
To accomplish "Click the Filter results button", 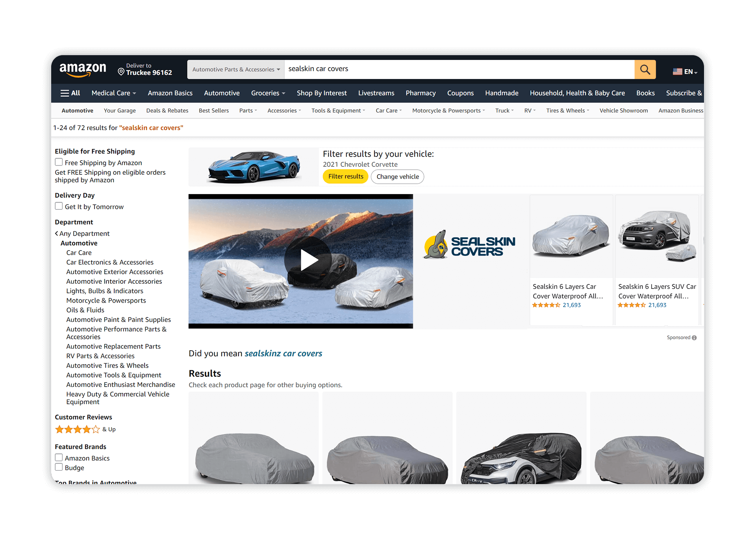I will click(345, 176).
